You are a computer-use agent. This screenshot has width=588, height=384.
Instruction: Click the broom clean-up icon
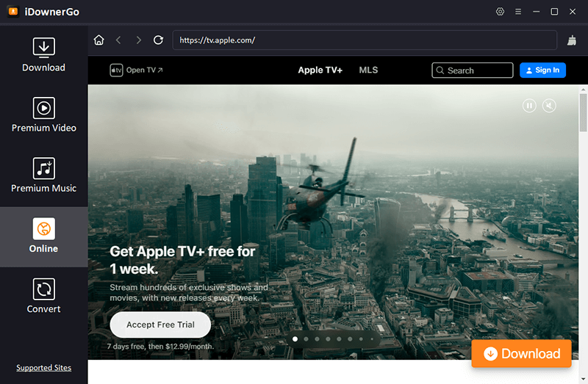point(572,40)
